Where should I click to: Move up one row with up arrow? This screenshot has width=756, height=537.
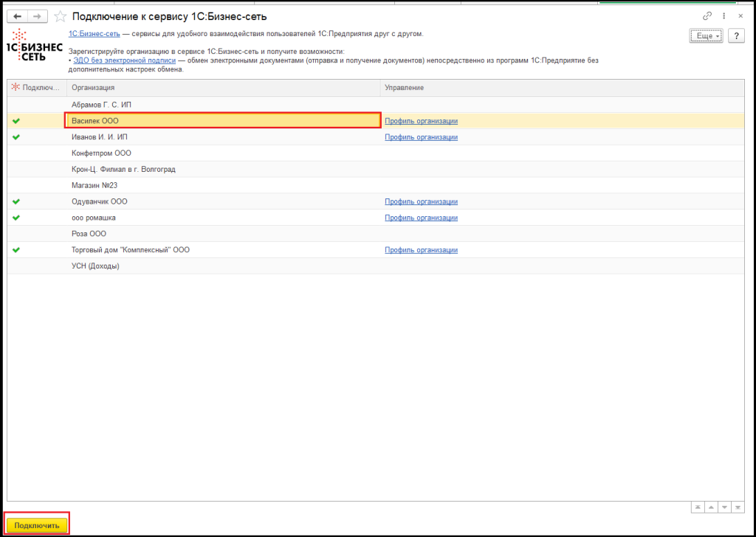point(711,507)
